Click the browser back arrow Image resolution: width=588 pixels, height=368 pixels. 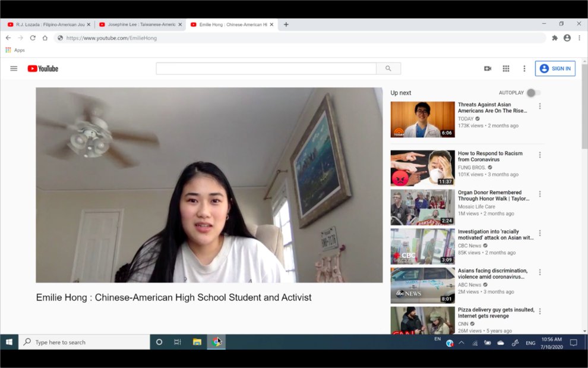[x=8, y=38]
